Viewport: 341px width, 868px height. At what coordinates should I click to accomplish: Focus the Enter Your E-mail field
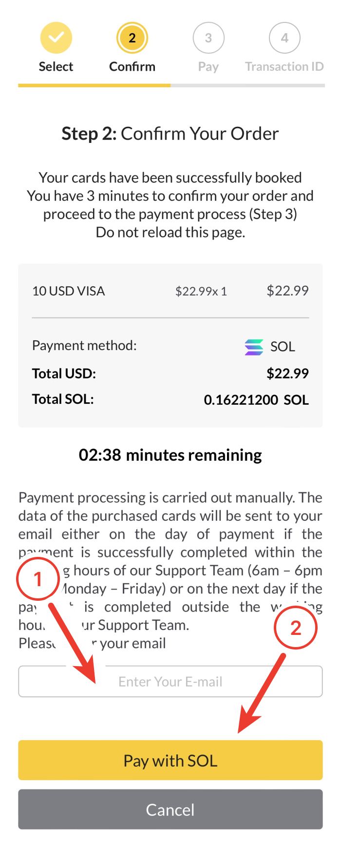click(170, 681)
